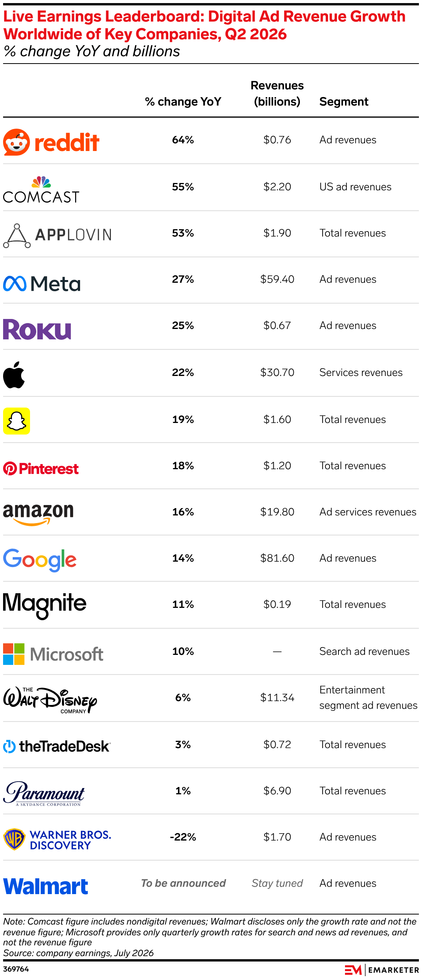422x980 pixels.
Task: Select the purple Roku logo
Action: [x=37, y=329]
